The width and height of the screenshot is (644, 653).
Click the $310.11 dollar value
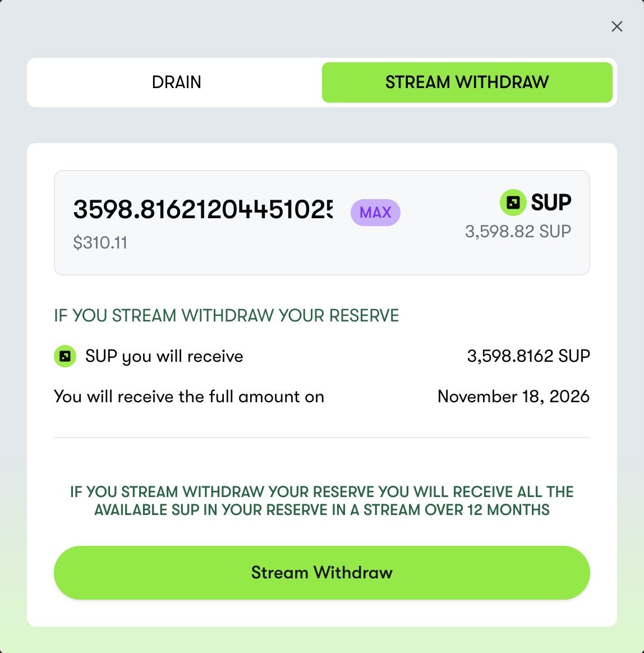pyautogui.click(x=100, y=243)
